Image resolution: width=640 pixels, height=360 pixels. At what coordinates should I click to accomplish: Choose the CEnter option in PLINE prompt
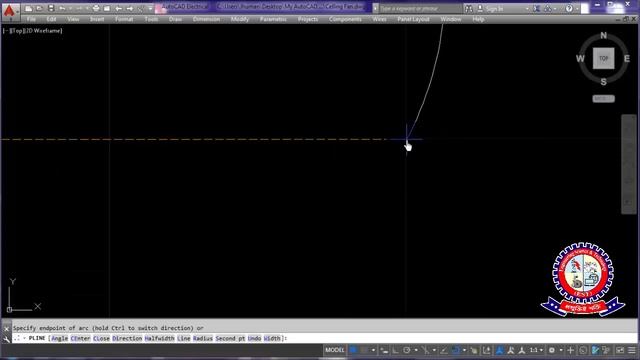coord(80,338)
